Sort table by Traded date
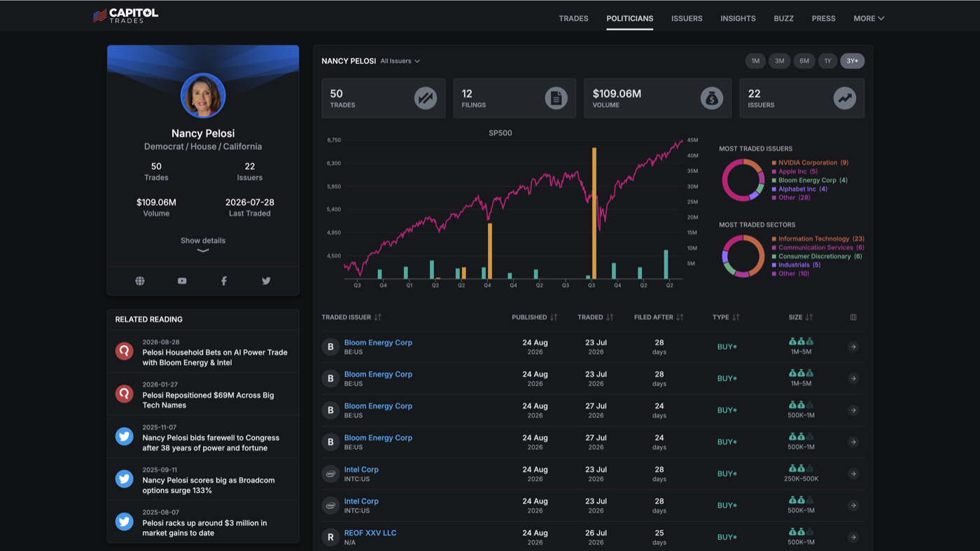 (596, 317)
